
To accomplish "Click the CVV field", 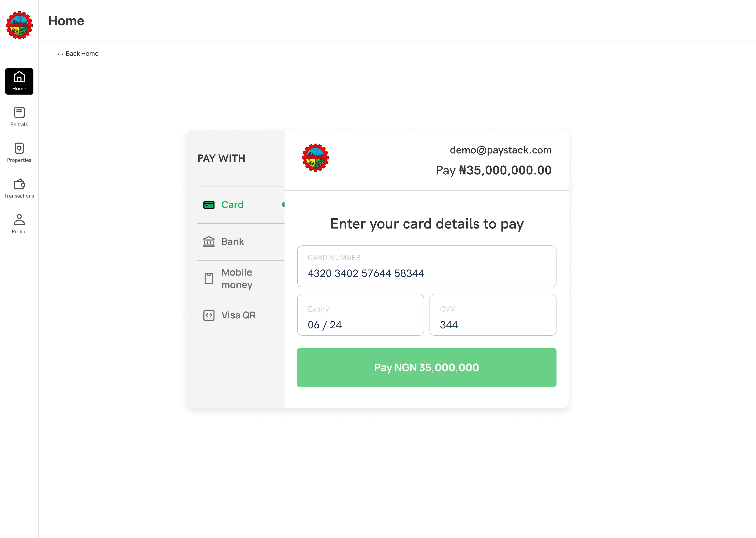I will [x=493, y=315].
